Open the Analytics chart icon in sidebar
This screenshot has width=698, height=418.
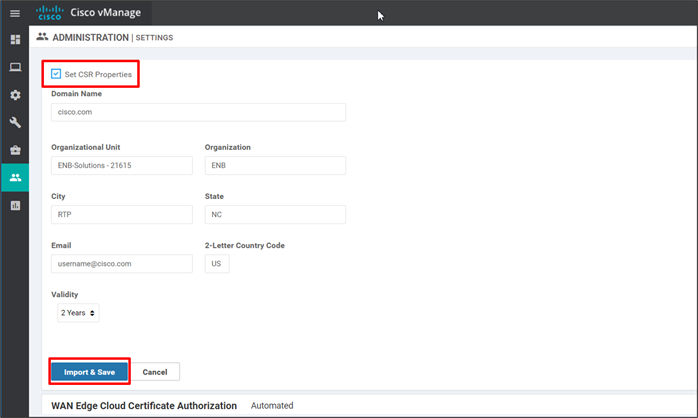click(x=15, y=206)
